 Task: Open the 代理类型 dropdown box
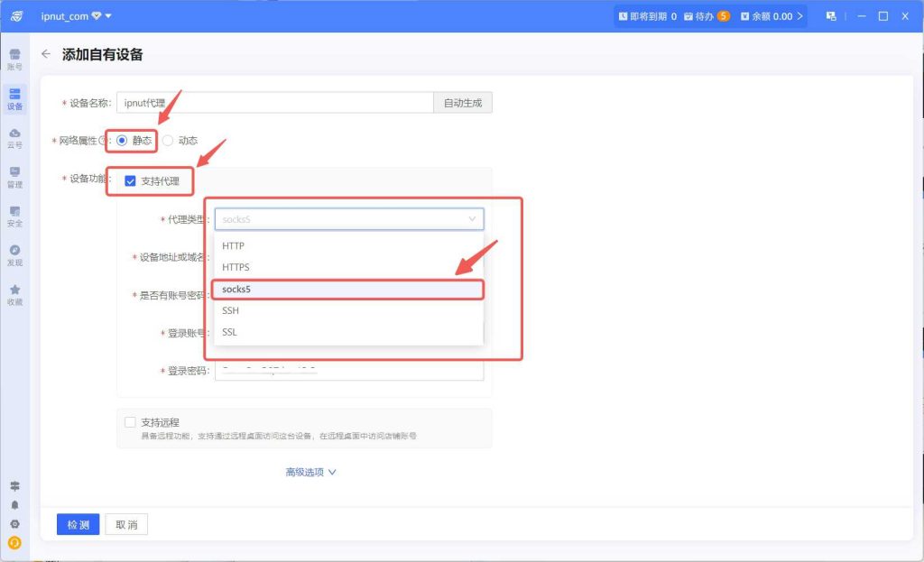click(x=348, y=219)
